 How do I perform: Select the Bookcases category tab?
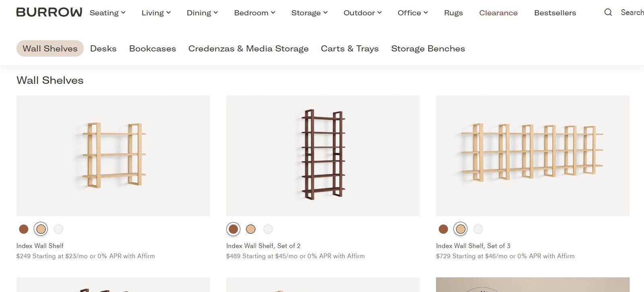pyautogui.click(x=152, y=48)
